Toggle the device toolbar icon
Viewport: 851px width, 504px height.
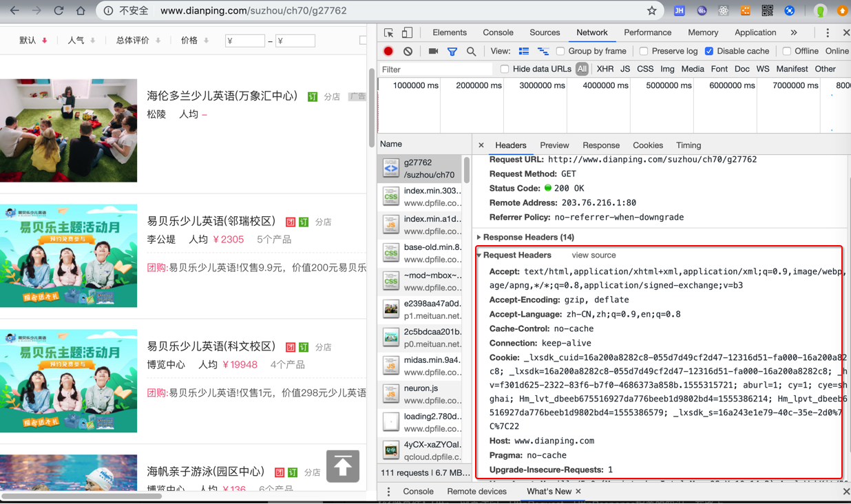(407, 32)
